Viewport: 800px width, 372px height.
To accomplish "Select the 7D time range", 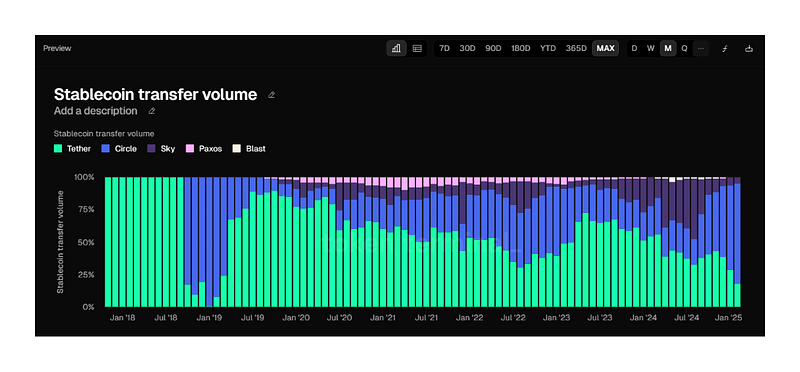I will (x=444, y=48).
